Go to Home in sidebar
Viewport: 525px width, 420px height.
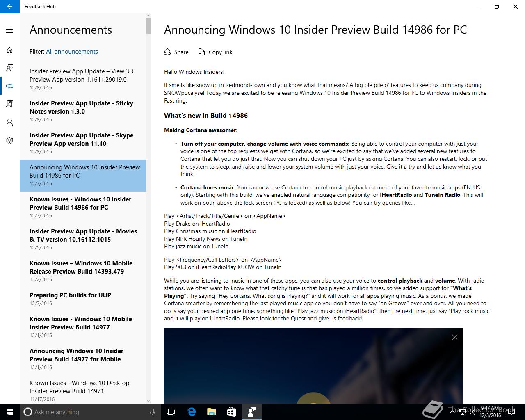click(9, 50)
